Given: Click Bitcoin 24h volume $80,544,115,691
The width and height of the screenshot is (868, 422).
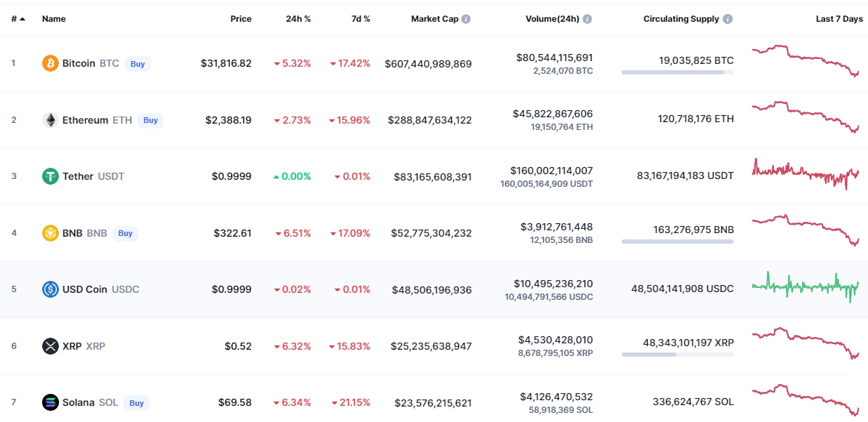Looking at the screenshot, I should tap(554, 58).
